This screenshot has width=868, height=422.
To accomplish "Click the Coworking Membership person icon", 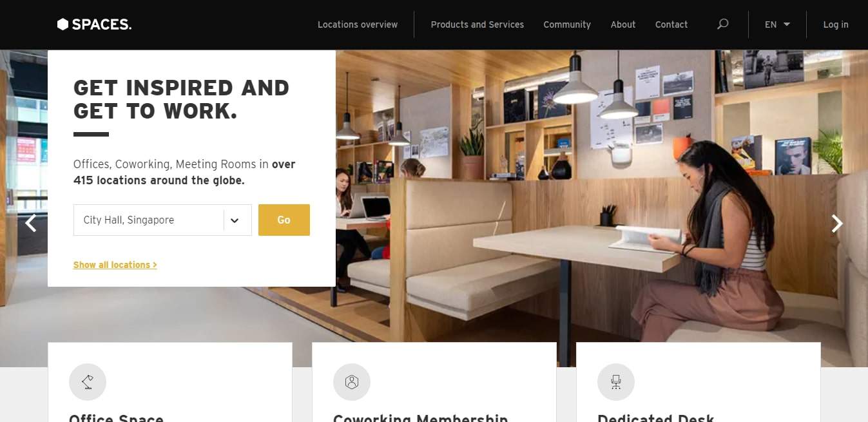I will click(352, 382).
